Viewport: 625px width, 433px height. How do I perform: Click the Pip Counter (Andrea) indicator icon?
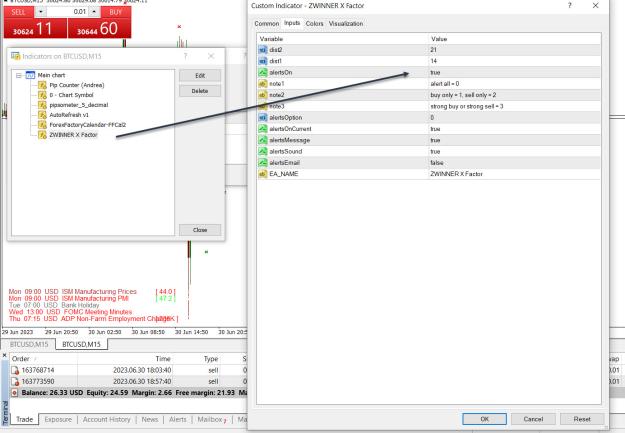(42, 85)
